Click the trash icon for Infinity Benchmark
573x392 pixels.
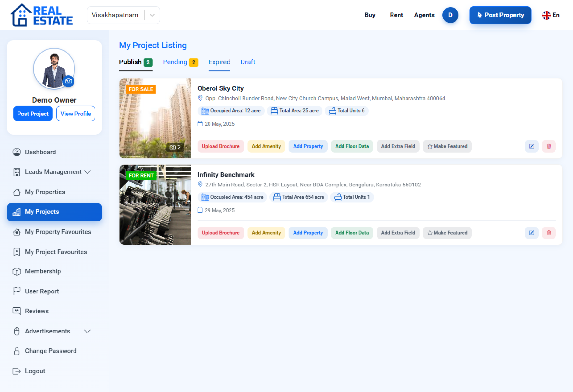(548, 233)
